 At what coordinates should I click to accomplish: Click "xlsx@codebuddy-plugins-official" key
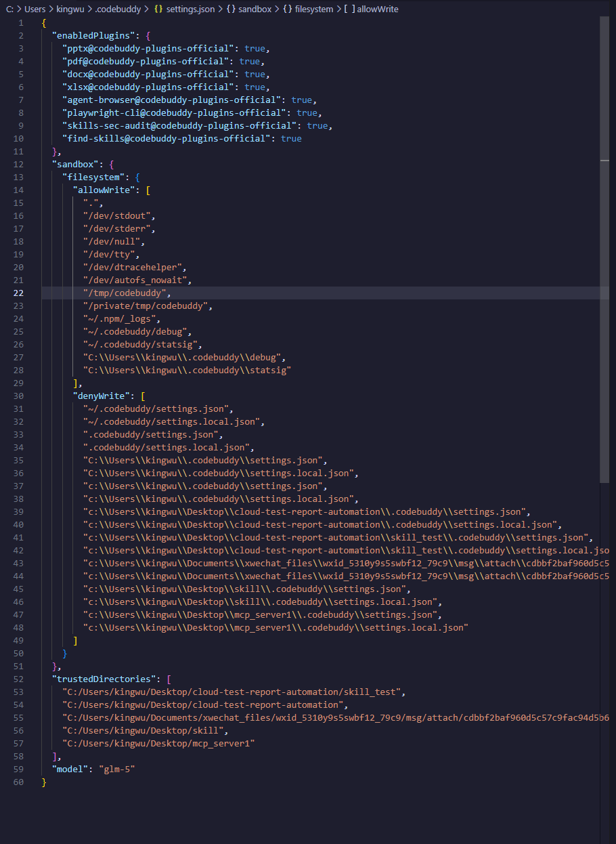tap(148, 87)
